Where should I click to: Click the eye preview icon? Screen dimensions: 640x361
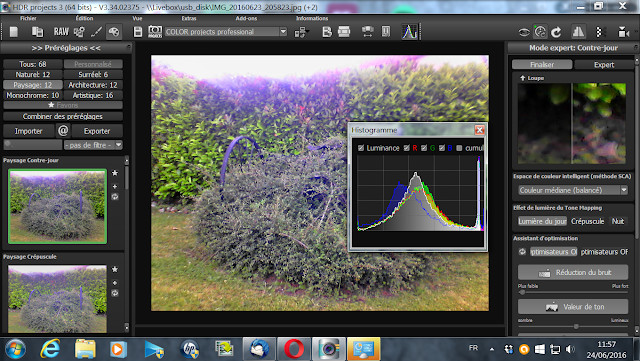pyautogui.click(x=524, y=32)
